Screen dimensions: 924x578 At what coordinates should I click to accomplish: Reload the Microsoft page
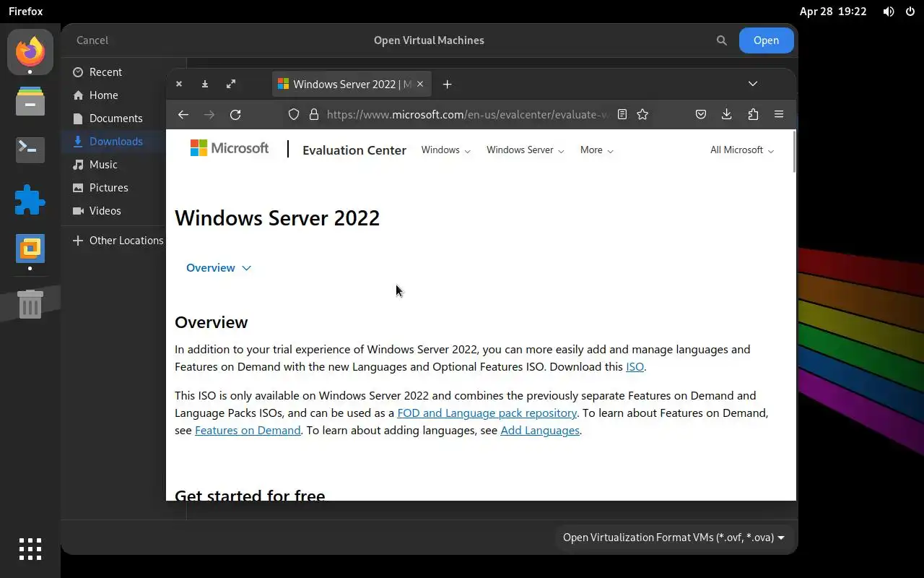point(235,114)
